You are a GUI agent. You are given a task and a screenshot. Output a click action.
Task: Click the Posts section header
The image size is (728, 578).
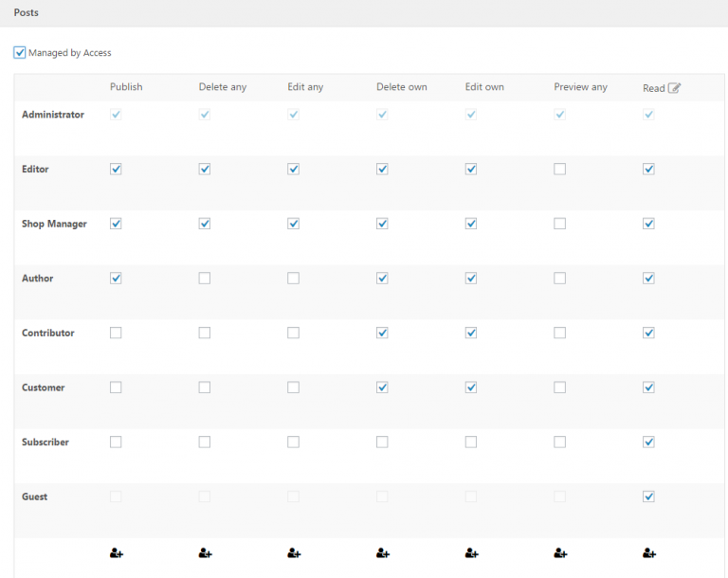pyautogui.click(x=26, y=12)
